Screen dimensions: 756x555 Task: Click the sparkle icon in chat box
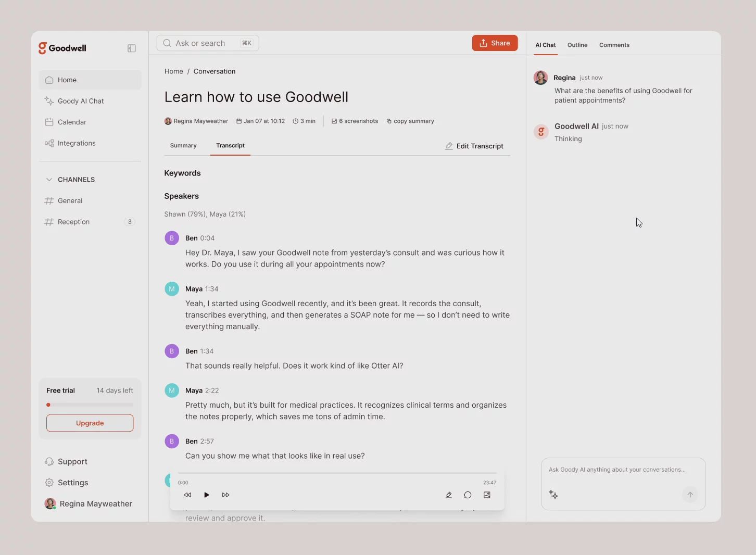point(553,495)
